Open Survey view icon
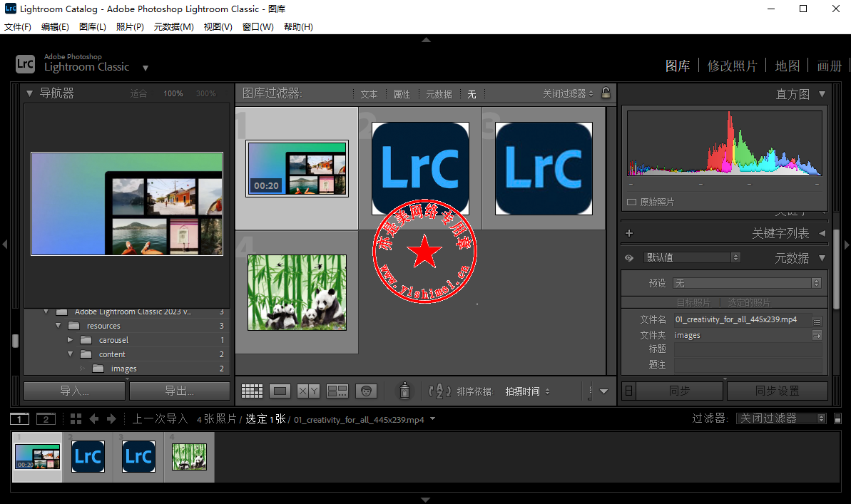The height and width of the screenshot is (504, 851). click(337, 391)
